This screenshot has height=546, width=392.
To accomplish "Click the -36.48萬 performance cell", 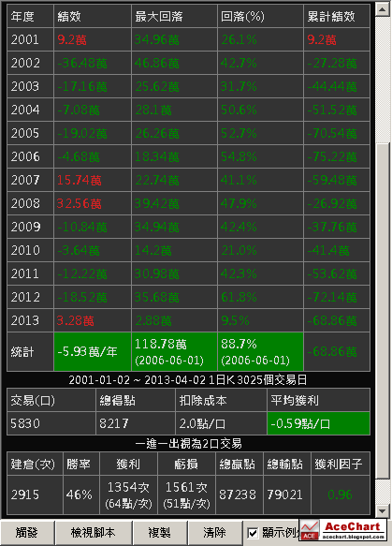I will tap(93, 63).
